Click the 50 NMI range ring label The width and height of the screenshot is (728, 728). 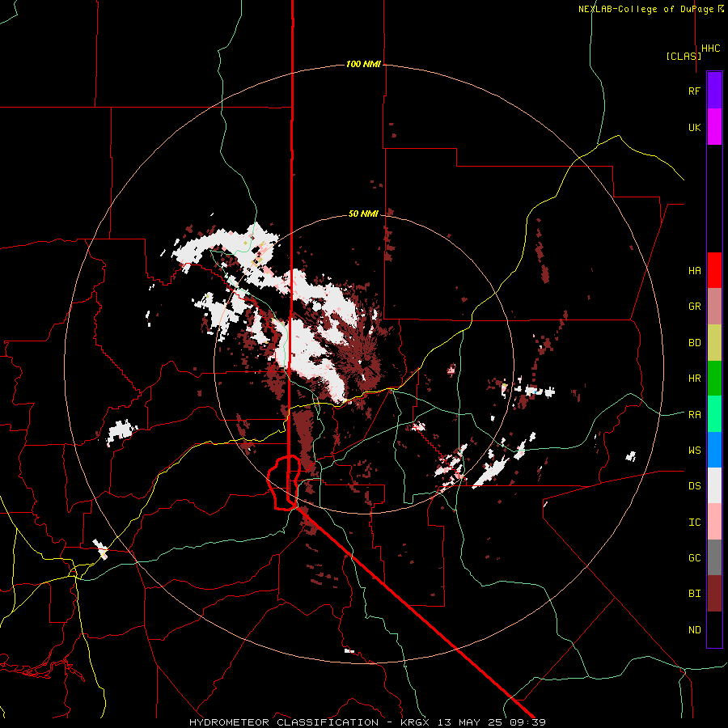coord(363,214)
